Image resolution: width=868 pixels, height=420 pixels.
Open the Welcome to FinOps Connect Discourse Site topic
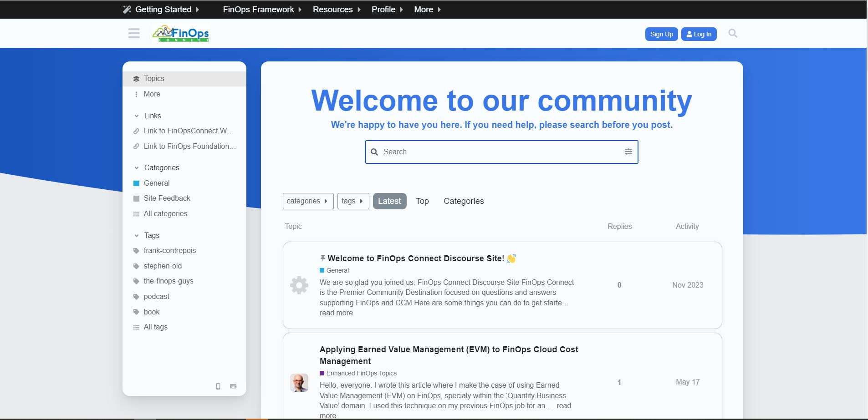click(416, 258)
